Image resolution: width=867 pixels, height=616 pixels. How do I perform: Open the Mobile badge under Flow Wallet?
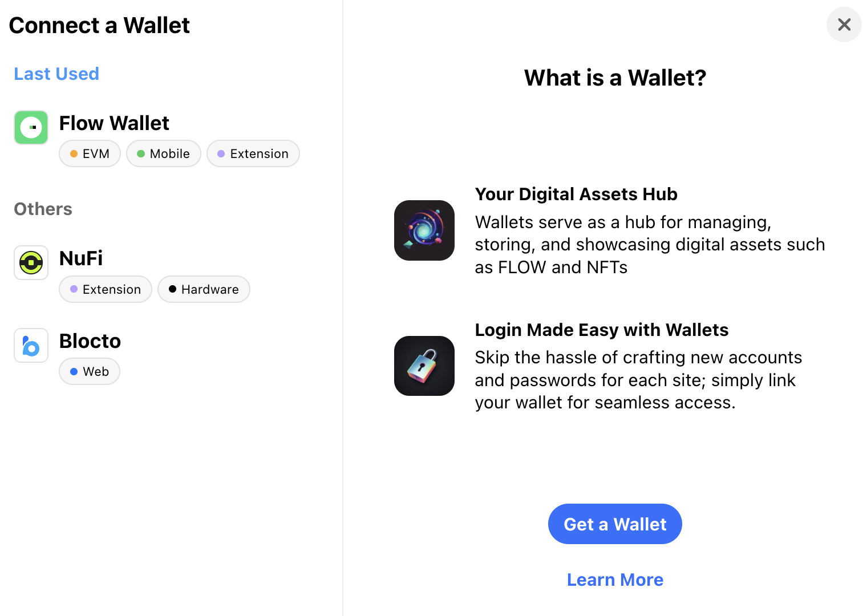163,153
